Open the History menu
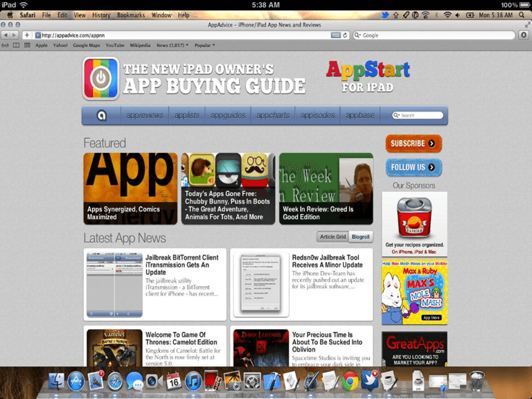The image size is (532, 399). [x=101, y=15]
